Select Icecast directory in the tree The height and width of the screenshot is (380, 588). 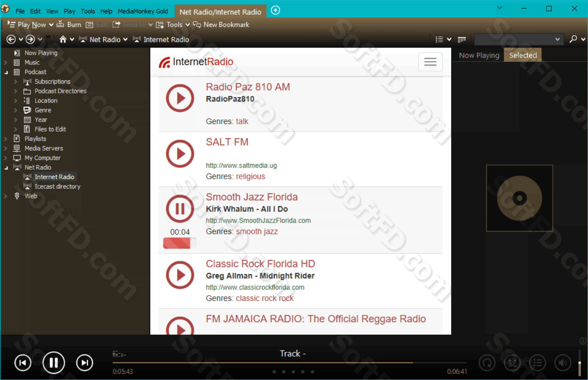pyautogui.click(x=57, y=186)
